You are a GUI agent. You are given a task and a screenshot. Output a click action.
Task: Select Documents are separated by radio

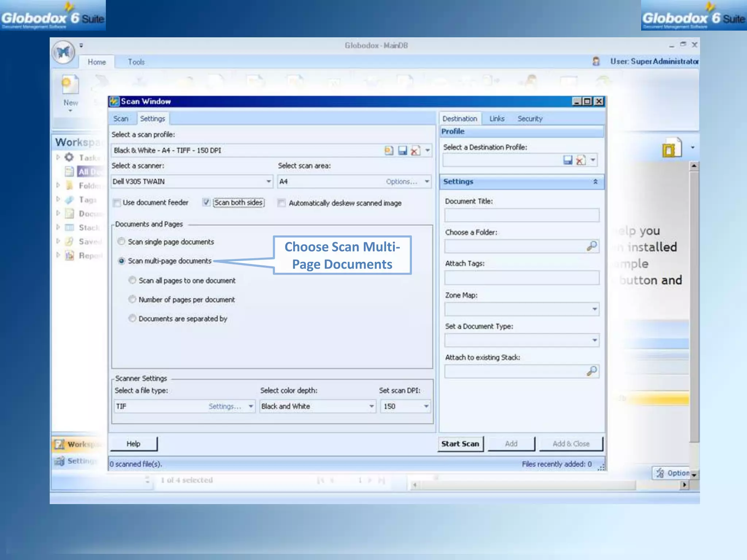click(x=132, y=318)
